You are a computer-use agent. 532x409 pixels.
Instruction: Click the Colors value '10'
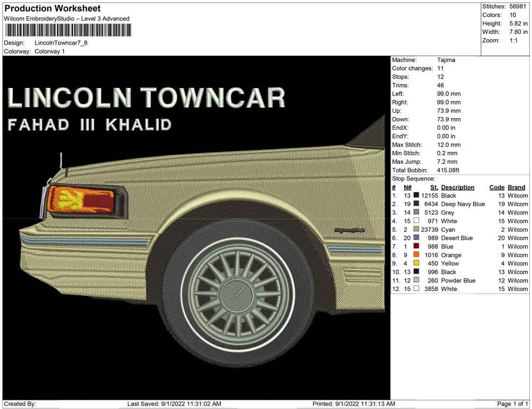pos(513,15)
